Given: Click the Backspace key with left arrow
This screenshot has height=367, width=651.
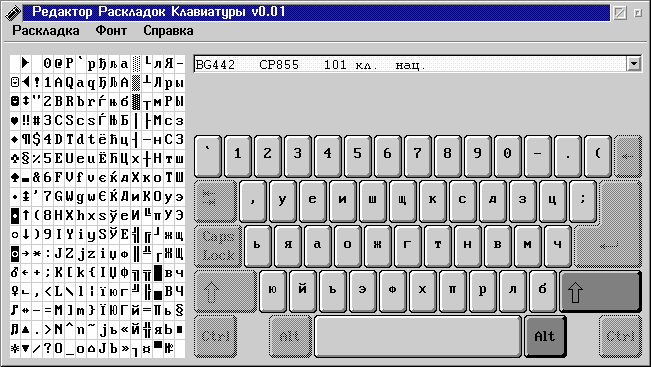Looking at the screenshot, I should click(628, 156).
